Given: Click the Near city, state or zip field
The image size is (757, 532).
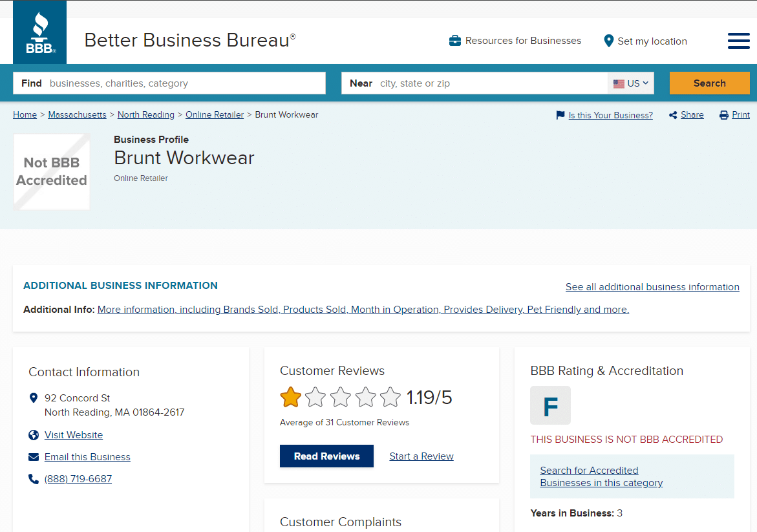Looking at the screenshot, I should click(491, 83).
